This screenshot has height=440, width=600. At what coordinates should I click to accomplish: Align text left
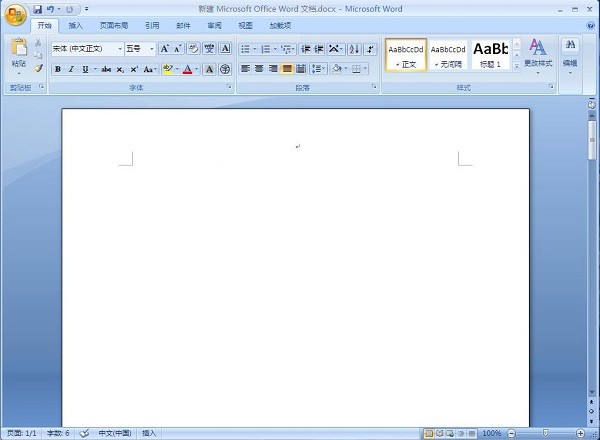[245, 69]
